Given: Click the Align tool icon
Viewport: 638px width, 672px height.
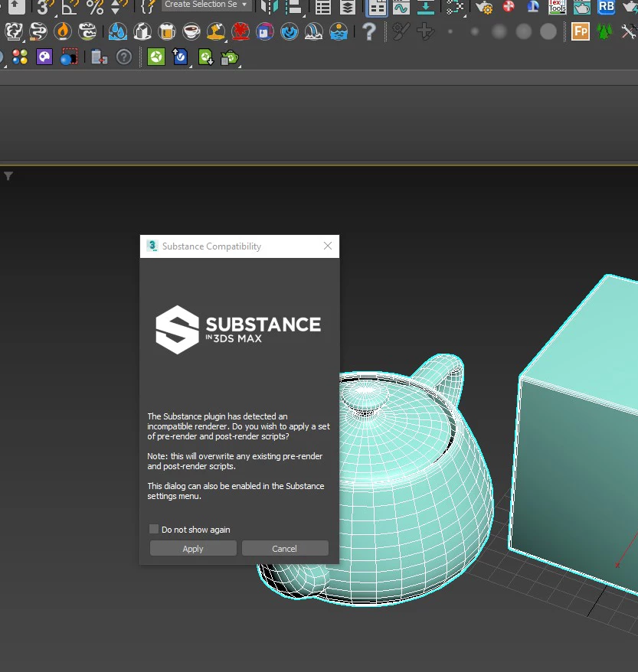Looking at the screenshot, I should [x=293, y=7].
